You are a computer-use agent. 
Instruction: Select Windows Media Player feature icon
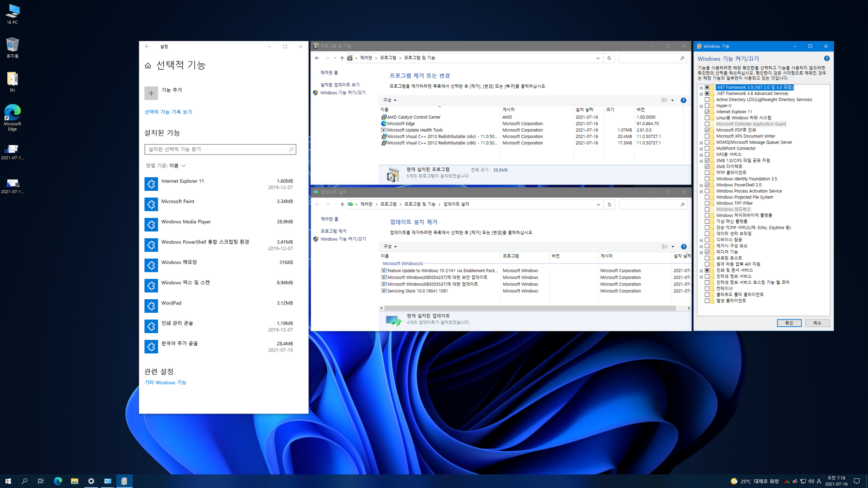click(x=151, y=225)
